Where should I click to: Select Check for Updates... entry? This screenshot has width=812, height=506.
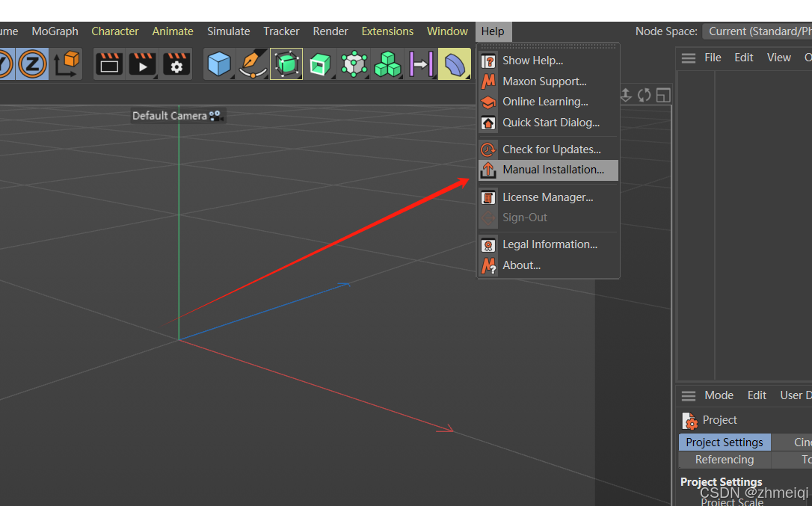click(x=548, y=149)
